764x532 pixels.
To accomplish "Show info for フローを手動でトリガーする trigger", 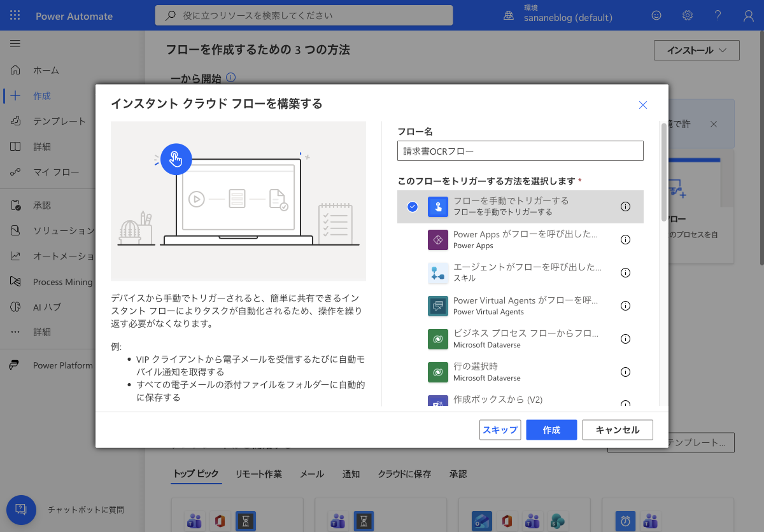I will click(625, 206).
